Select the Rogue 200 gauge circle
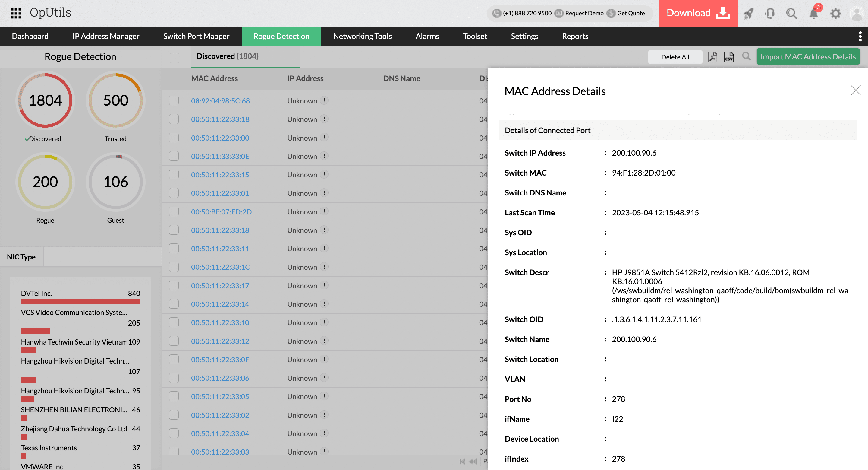 pyautogui.click(x=45, y=182)
